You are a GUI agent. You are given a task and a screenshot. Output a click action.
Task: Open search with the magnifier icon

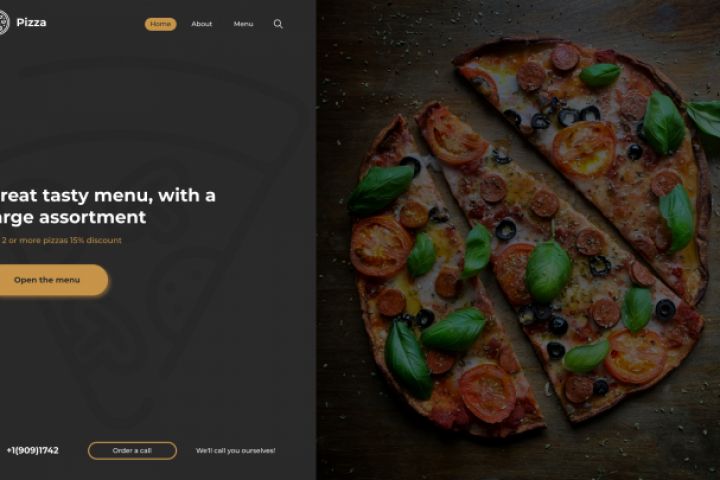click(x=278, y=24)
